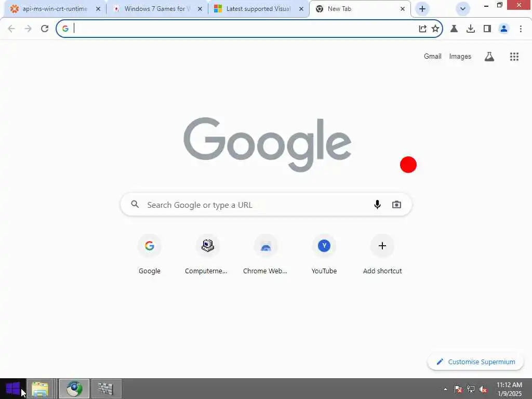The height and width of the screenshot is (399, 532).
Task: Click the muted volume tray icon
Action: tap(483, 389)
